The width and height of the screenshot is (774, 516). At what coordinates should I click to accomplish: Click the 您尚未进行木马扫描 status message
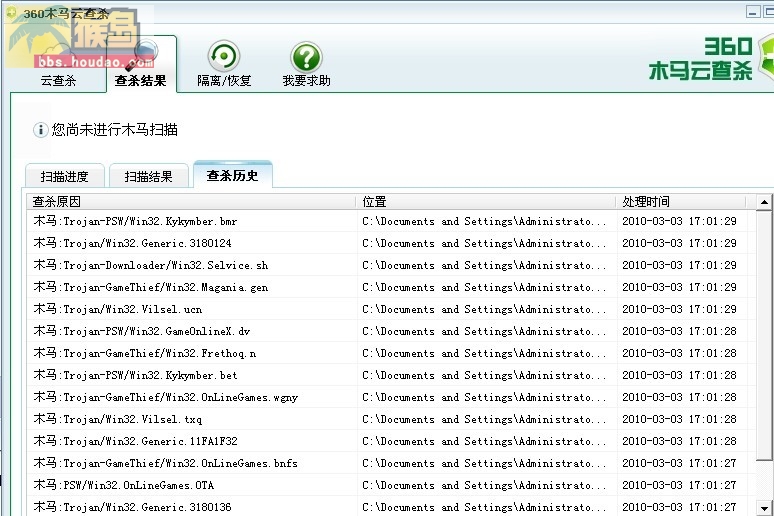[115, 130]
